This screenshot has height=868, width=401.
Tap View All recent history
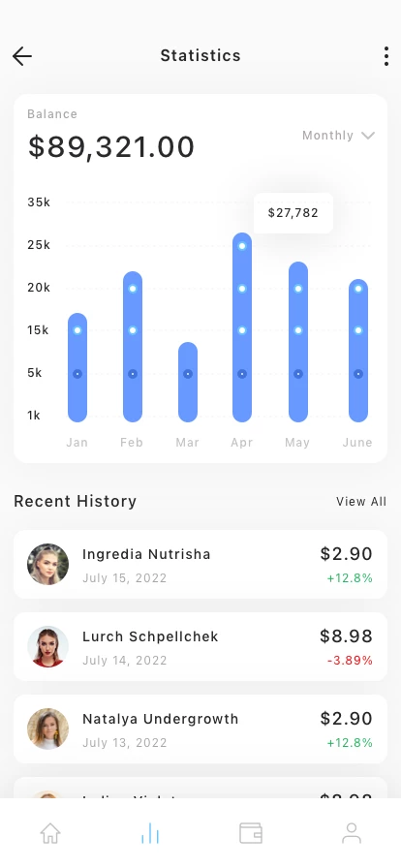(x=361, y=502)
